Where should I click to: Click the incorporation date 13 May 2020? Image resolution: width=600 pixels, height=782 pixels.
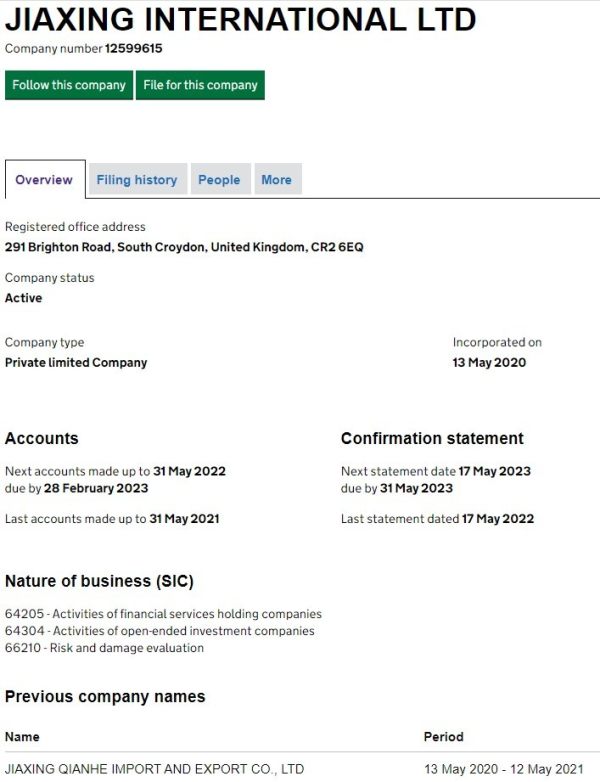pos(489,362)
